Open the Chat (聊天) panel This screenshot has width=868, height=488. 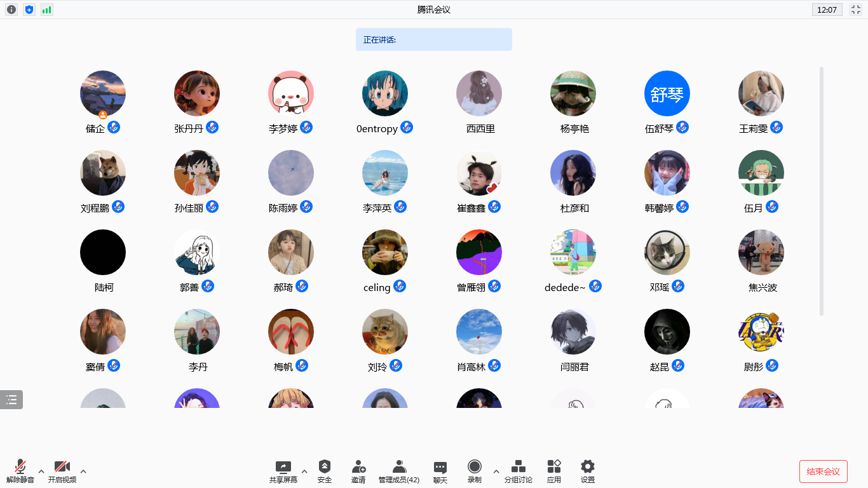(x=440, y=471)
